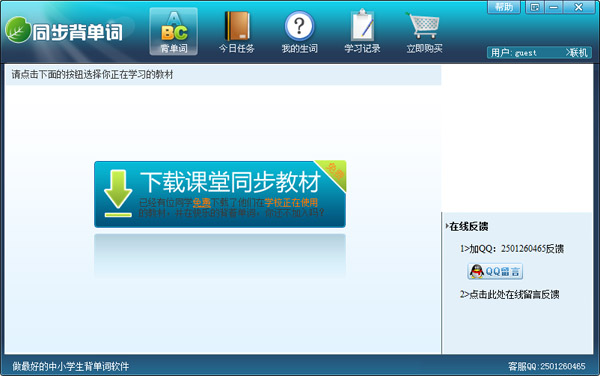Image resolution: width=600 pixels, height=376 pixels.
Task: Open the 帮助 help button
Action: [504, 7]
